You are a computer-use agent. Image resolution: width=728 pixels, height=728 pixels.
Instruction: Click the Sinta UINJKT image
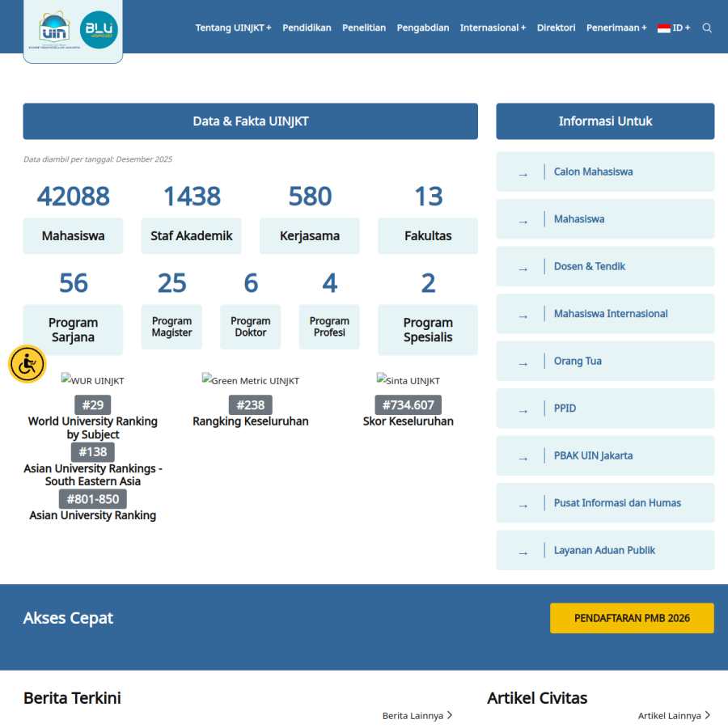408,380
